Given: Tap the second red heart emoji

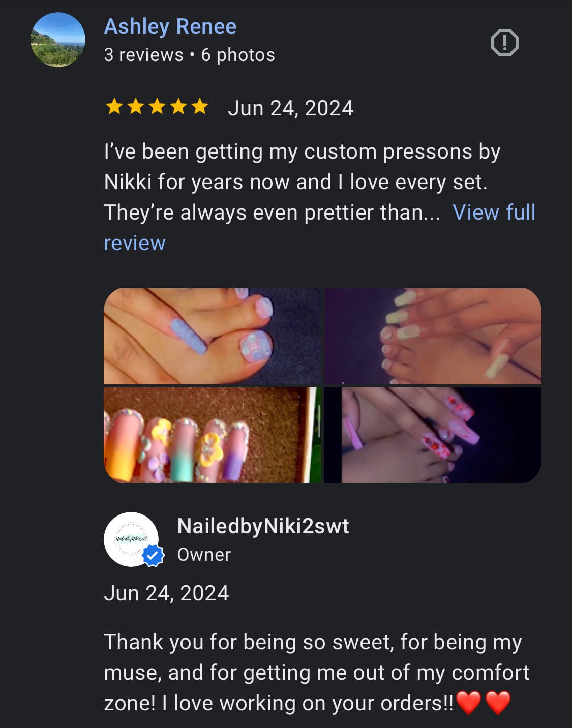Looking at the screenshot, I should pyautogui.click(x=498, y=703).
